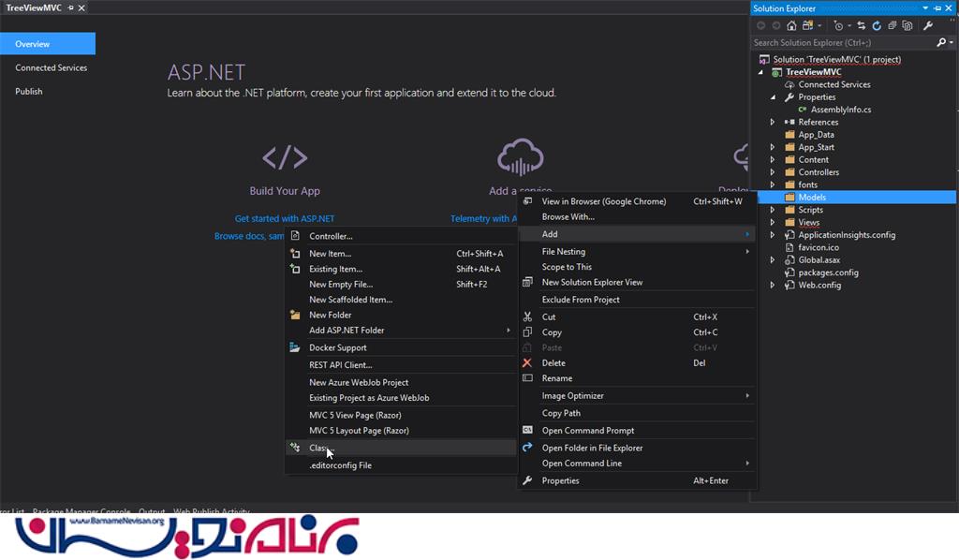Click the Forward arrow in Solution Explorer toolbar
The height and width of the screenshot is (560, 959).
(776, 25)
